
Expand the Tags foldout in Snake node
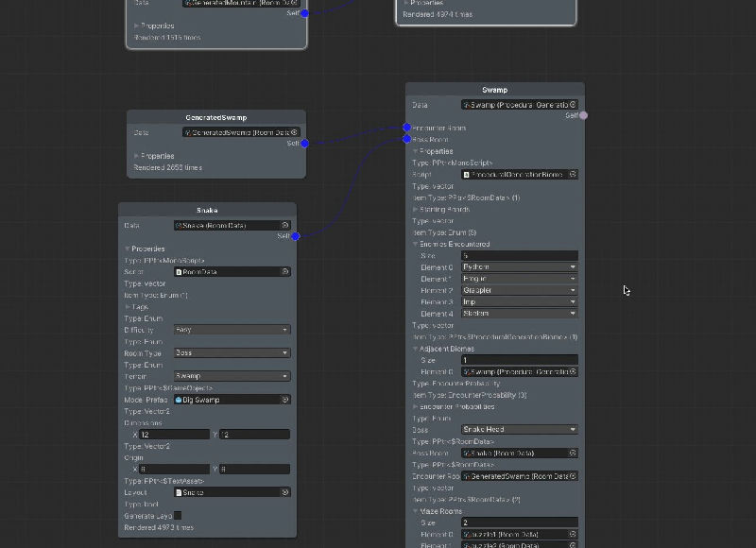coord(128,306)
